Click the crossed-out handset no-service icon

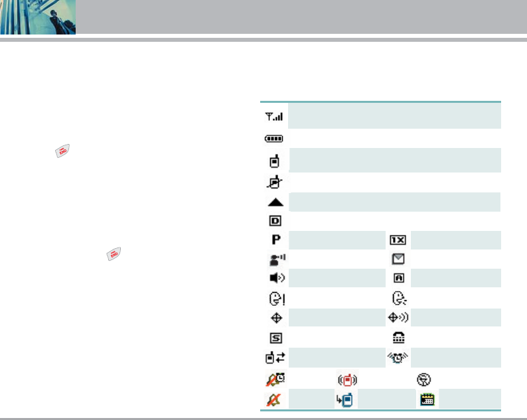(275, 182)
